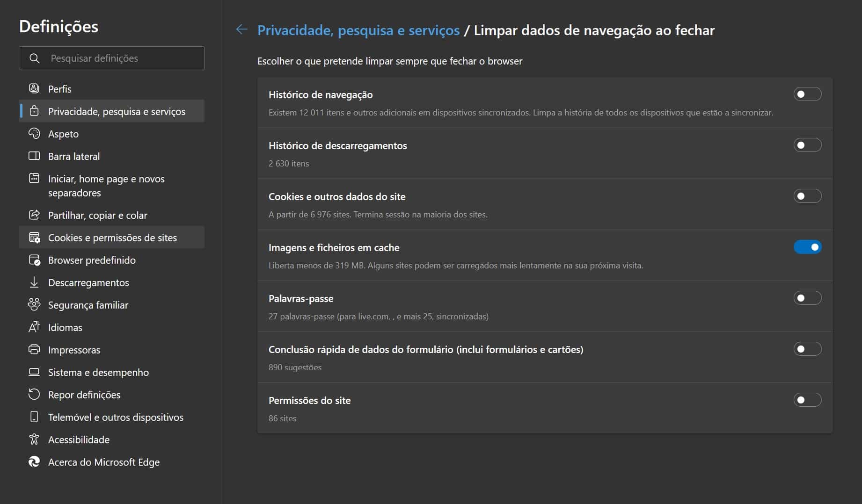Click the Impressoras printer icon
The height and width of the screenshot is (504, 862).
[x=34, y=350]
